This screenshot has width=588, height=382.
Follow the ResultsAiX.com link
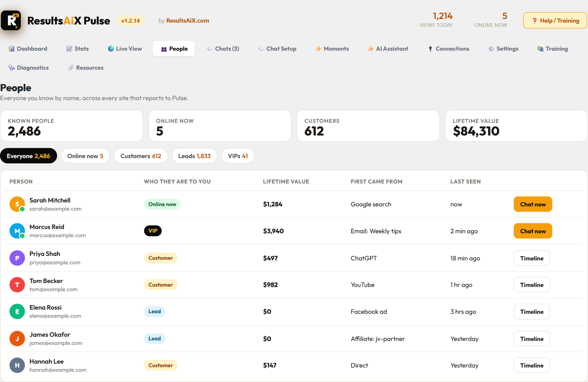click(188, 21)
